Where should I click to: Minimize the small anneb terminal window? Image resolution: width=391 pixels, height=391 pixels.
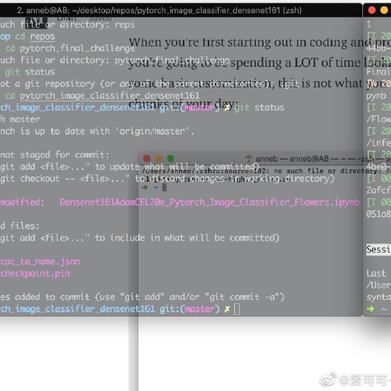[159, 159]
